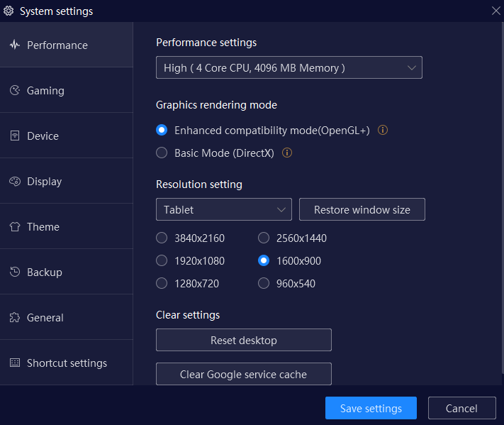Select Basic Mode (DirectX) radio button
The image size is (504, 425).
click(x=162, y=153)
